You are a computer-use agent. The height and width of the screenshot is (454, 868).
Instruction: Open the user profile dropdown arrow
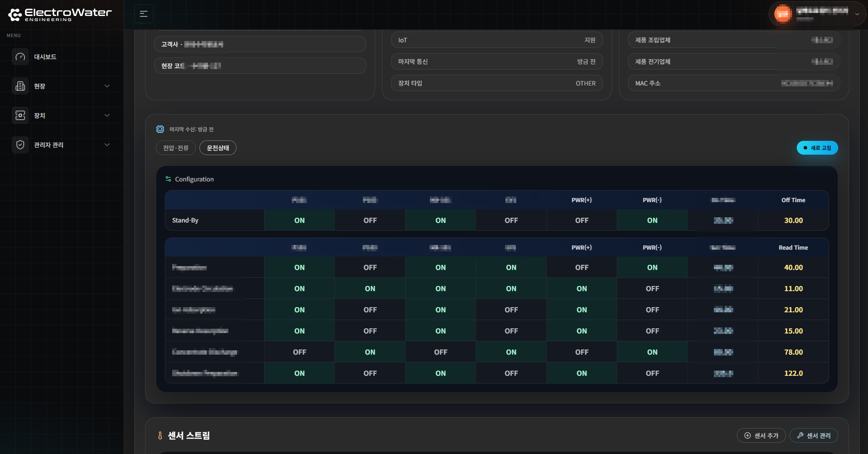point(857,14)
